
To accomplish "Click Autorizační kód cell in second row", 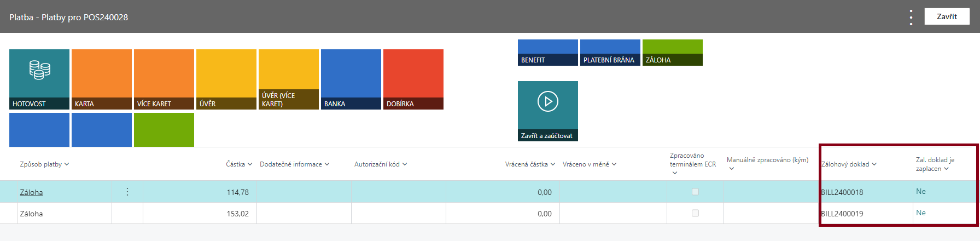I will [399, 214].
